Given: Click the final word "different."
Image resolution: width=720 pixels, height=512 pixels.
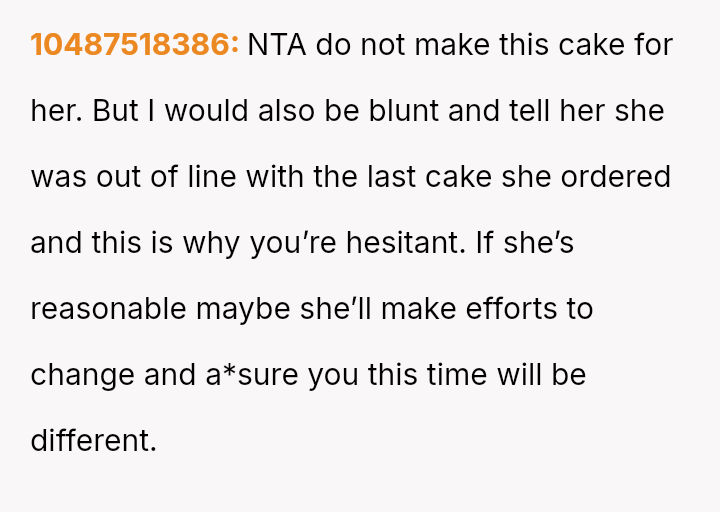Looking at the screenshot, I should [x=93, y=441].
